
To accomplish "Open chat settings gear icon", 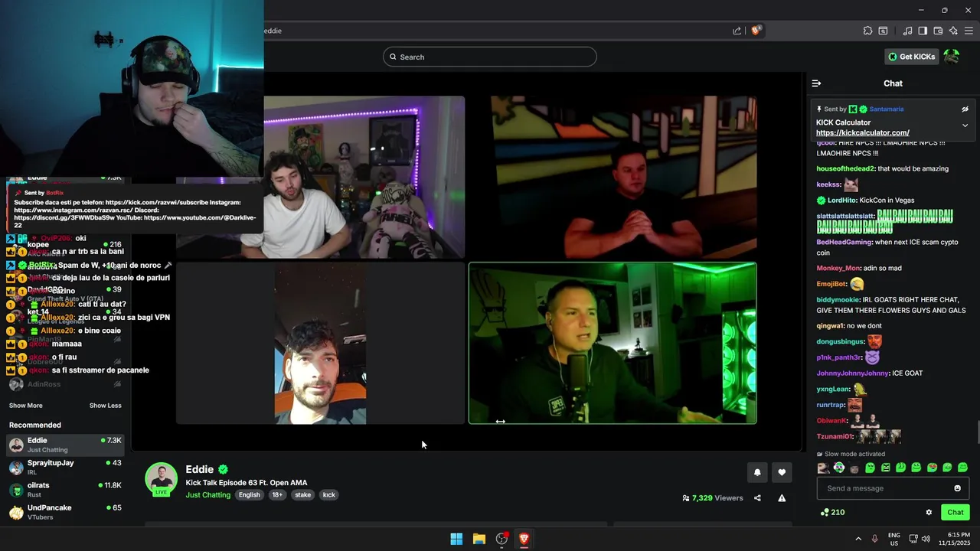I will [929, 513].
